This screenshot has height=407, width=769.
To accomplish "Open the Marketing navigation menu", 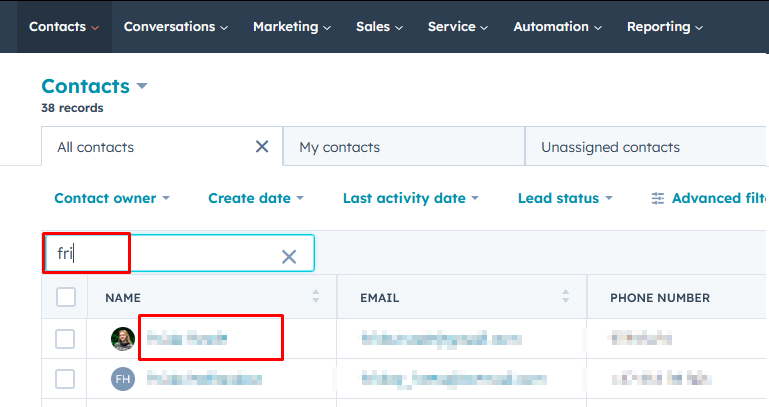I will (x=290, y=27).
